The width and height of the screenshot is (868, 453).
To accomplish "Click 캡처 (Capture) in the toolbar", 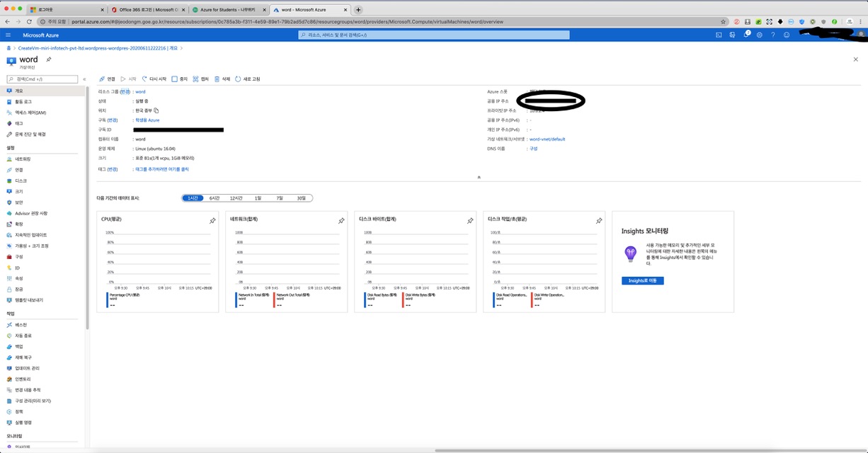I will (201, 79).
